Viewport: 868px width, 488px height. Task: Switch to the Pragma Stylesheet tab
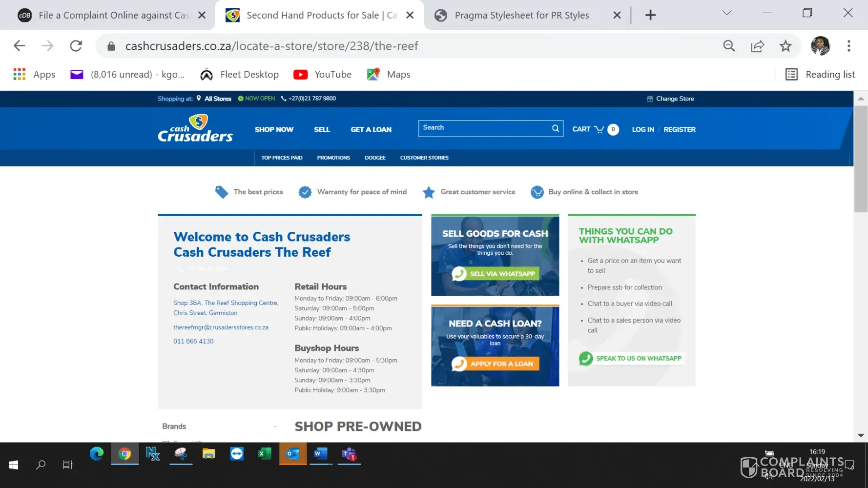522,15
